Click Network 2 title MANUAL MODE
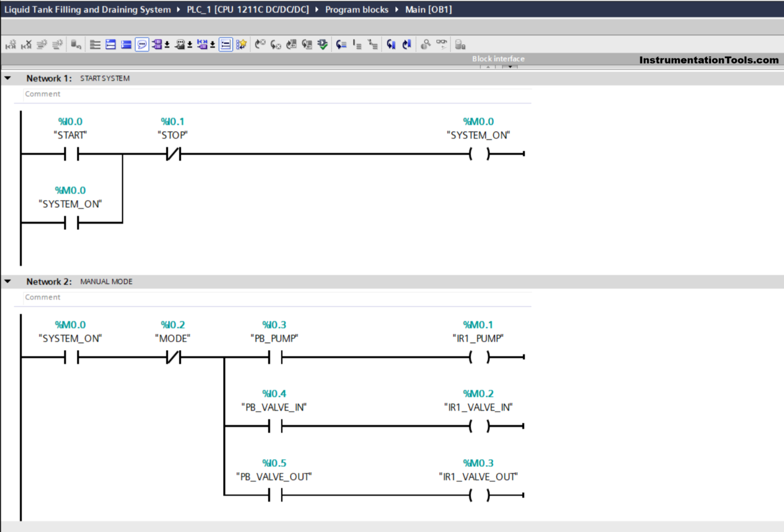Viewport: 784px width, 532px height. [x=106, y=282]
